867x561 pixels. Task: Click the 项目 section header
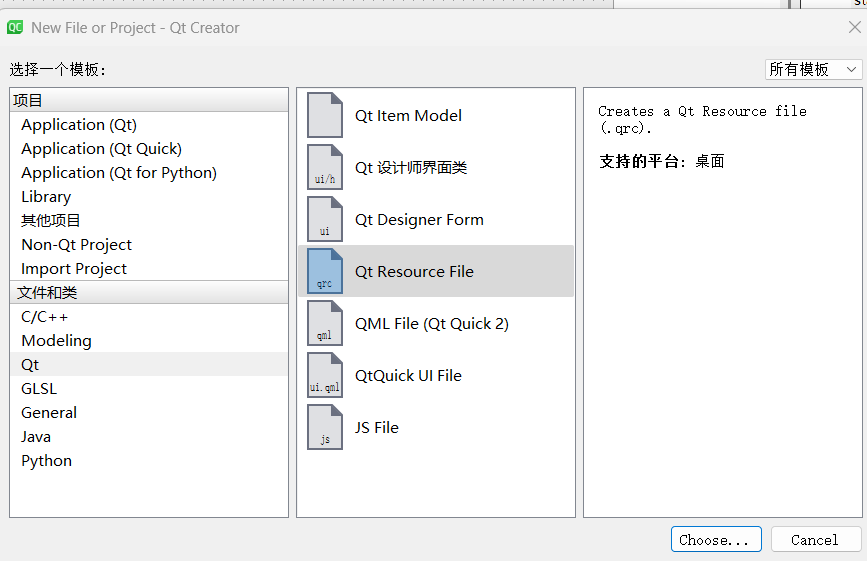pyautogui.click(x=149, y=100)
